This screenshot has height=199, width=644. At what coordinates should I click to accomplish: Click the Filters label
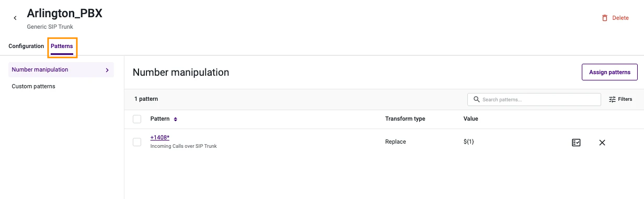625,99
